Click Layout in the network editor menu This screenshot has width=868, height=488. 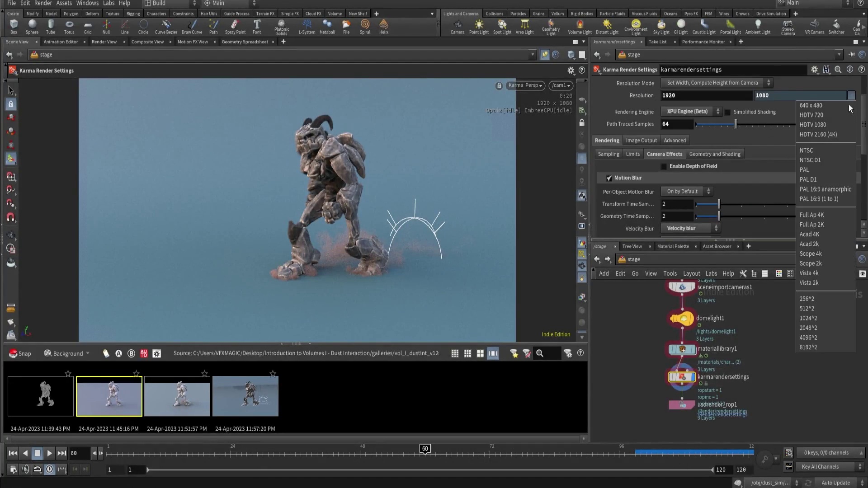[x=691, y=273]
